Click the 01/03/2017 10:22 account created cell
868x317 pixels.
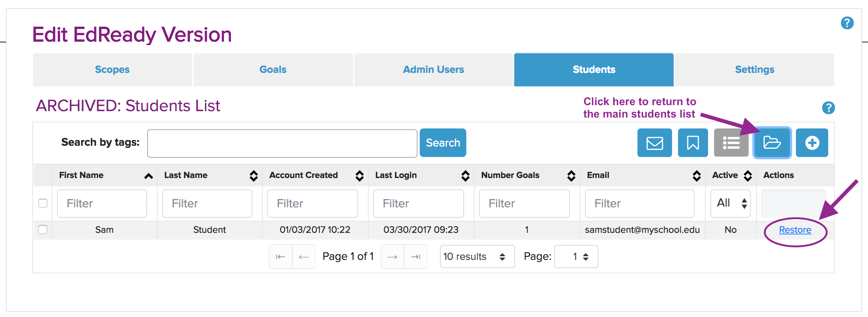click(x=315, y=230)
